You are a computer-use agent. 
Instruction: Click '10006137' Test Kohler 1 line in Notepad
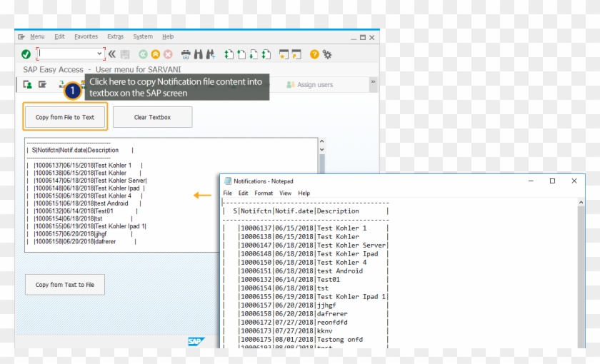pos(306,228)
